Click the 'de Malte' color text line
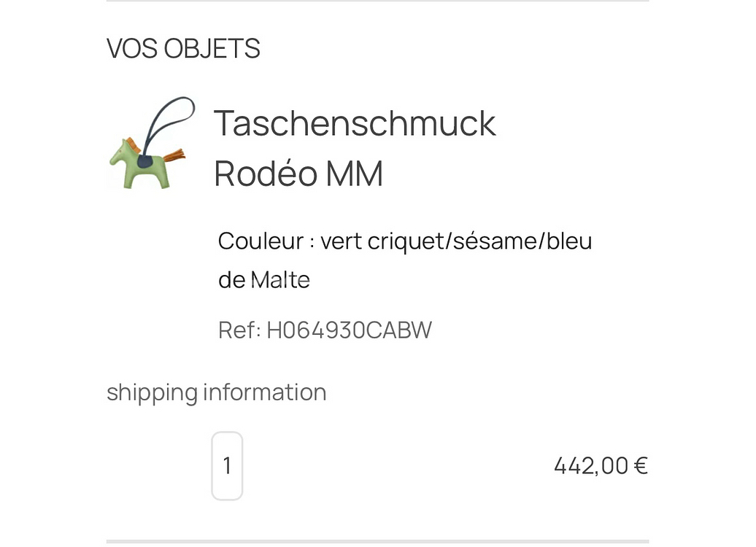The height and width of the screenshot is (547, 756). tap(264, 279)
